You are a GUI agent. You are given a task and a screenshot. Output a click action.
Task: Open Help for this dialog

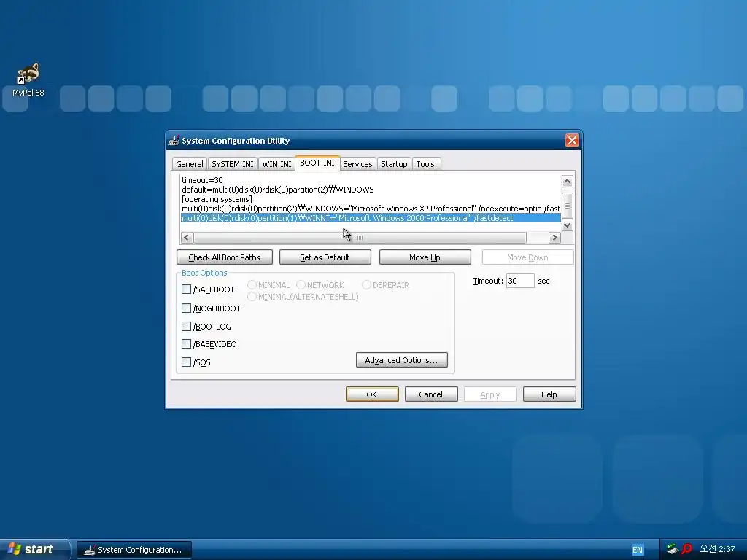(549, 394)
